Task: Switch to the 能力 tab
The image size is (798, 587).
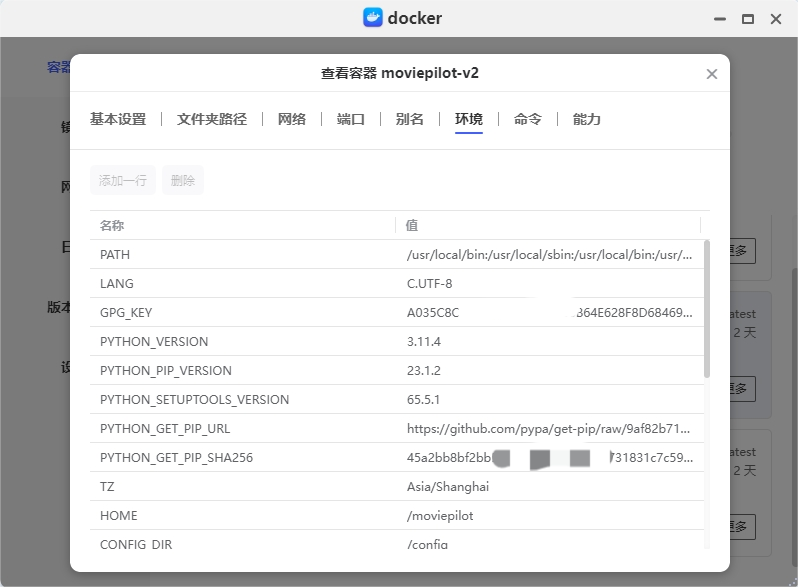Action: (587, 119)
